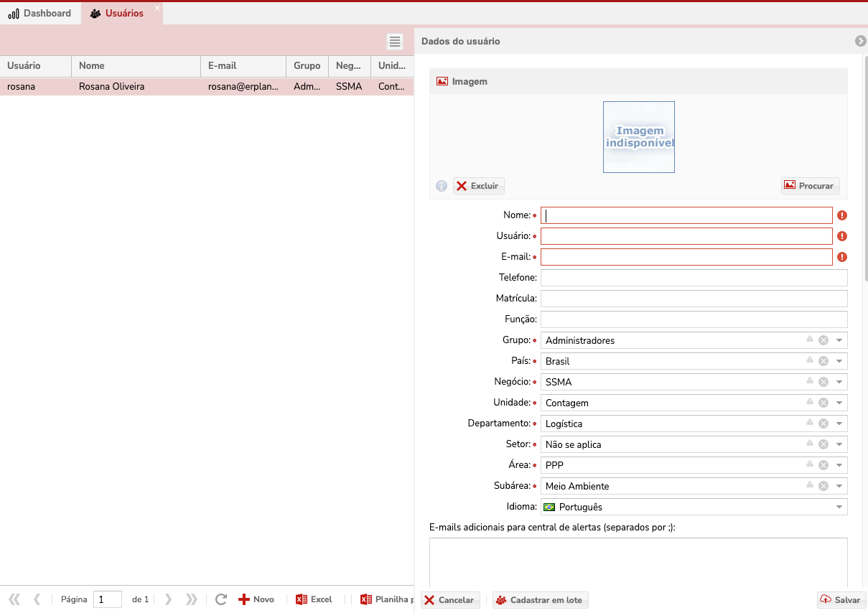Clear the Grupo field value
Viewport: 868px width, 613px height.
(x=823, y=340)
